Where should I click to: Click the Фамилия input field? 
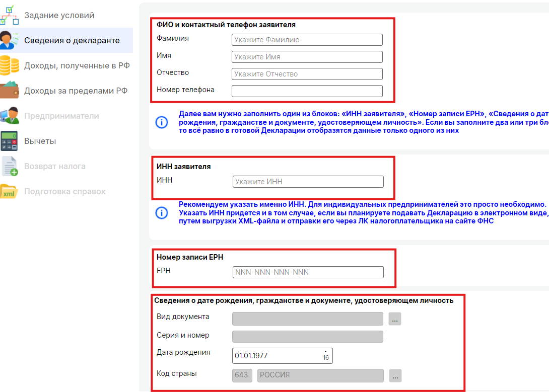pyautogui.click(x=307, y=40)
